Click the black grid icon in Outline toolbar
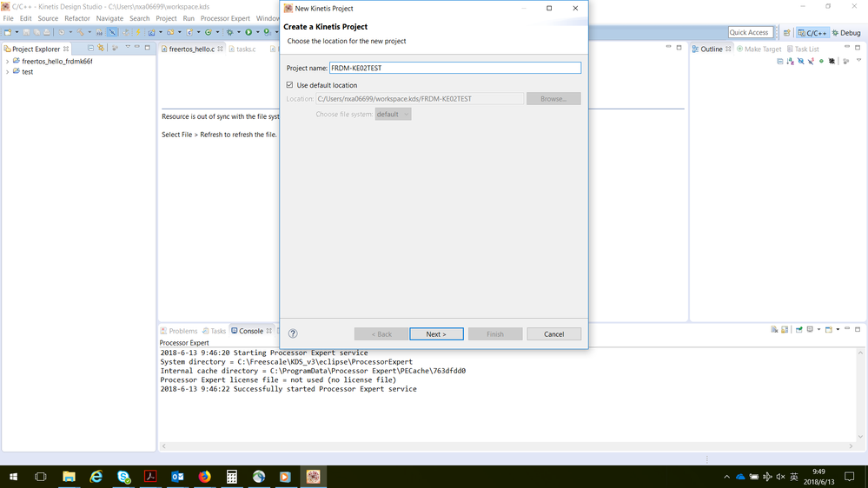868x488 pixels. [832, 61]
